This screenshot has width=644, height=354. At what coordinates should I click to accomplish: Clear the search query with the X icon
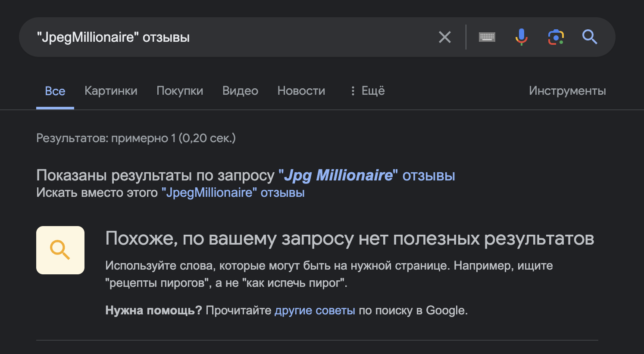(x=445, y=37)
